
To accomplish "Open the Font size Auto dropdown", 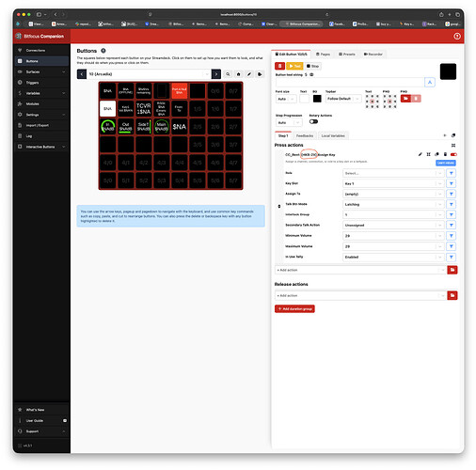I will coord(286,99).
